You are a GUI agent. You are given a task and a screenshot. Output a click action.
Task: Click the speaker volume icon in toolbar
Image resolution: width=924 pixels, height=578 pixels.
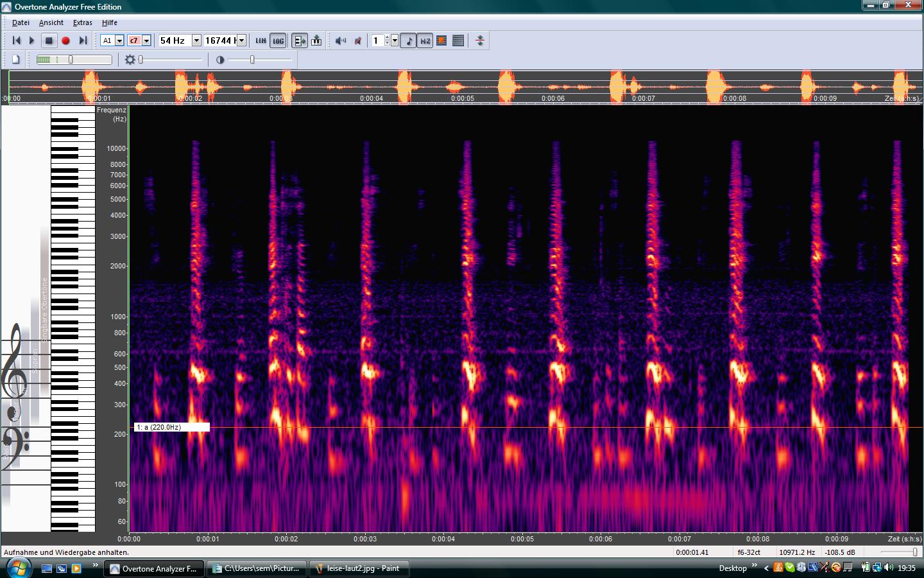pyautogui.click(x=340, y=40)
